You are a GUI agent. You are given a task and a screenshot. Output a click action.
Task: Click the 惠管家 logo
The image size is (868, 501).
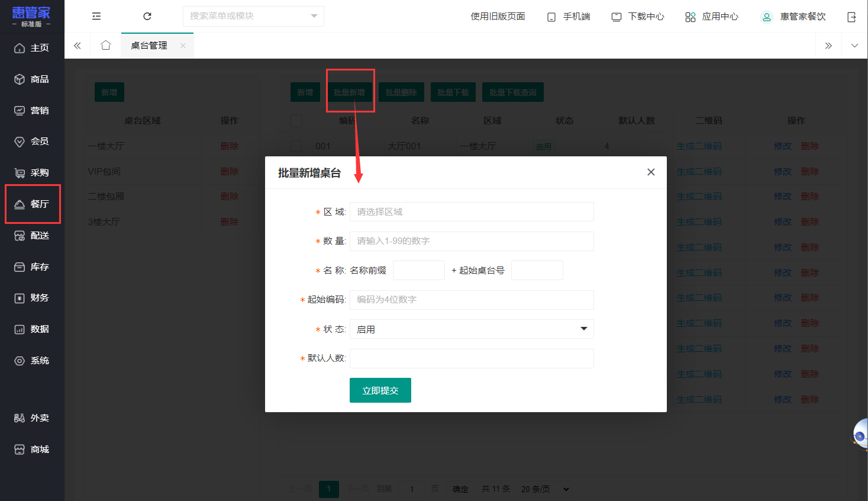click(x=31, y=17)
